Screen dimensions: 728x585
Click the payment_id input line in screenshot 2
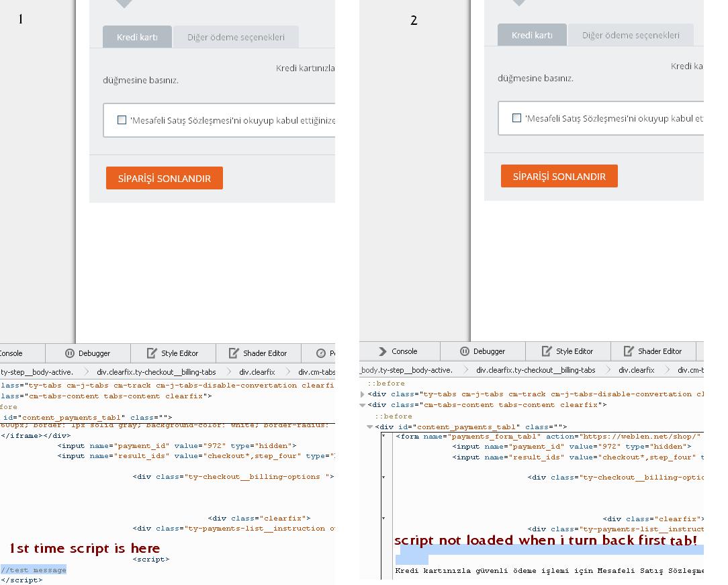[572, 447]
